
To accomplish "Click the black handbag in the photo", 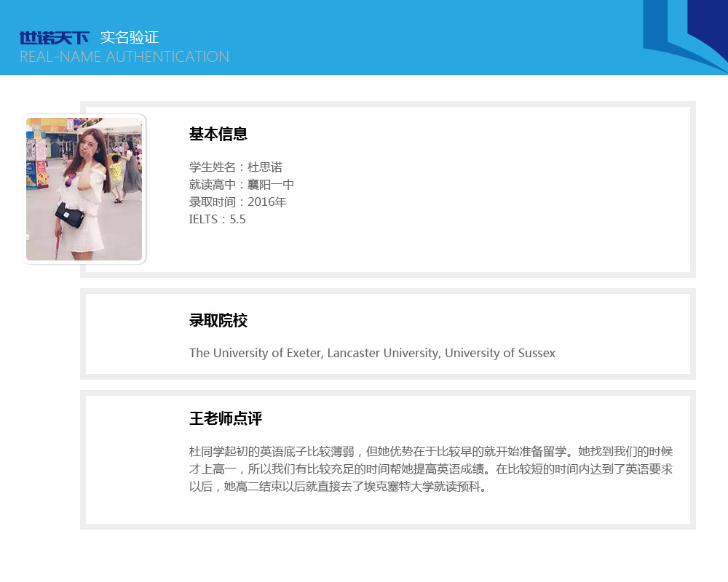I will [71, 214].
